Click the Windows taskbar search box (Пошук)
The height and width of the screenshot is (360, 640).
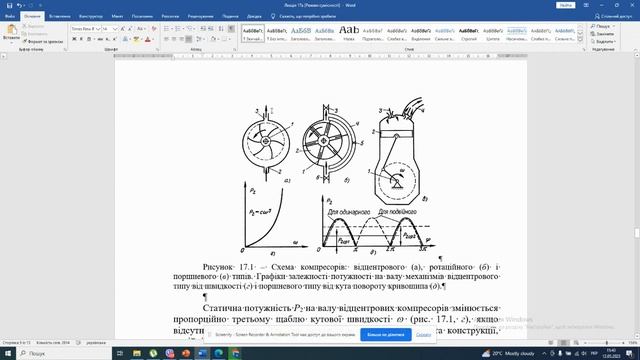pyautogui.click(x=64, y=353)
